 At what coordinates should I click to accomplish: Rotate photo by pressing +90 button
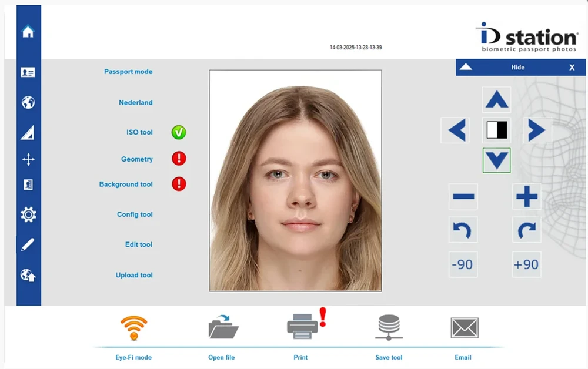coord(526,264)
